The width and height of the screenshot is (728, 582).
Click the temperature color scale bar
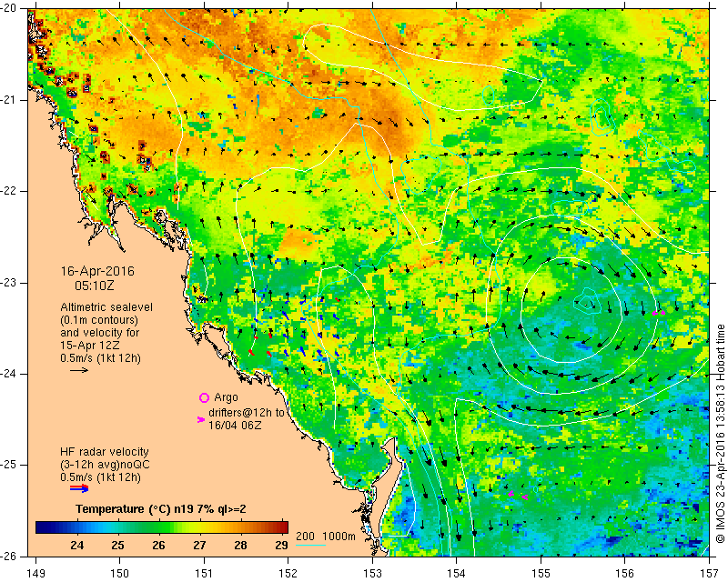pos(162,527)
